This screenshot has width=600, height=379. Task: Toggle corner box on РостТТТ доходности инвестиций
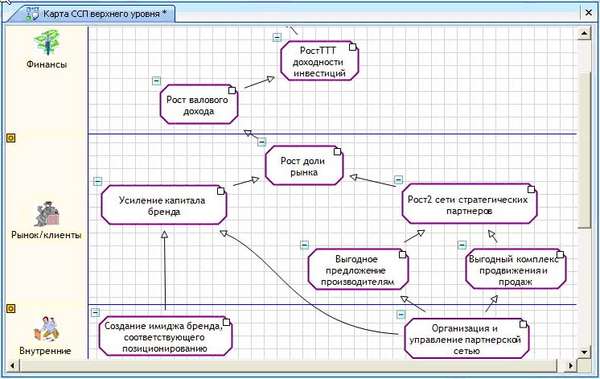click(353, 47)
